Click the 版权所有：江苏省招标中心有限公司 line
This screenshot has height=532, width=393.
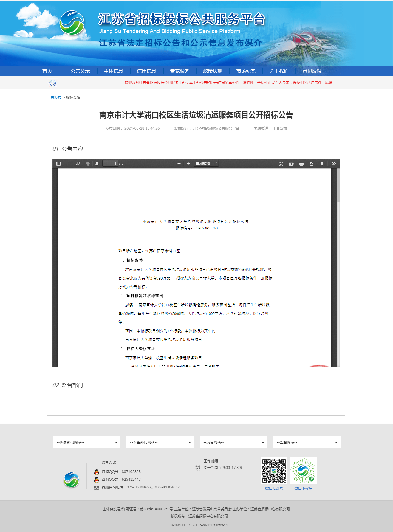point(199,516)
